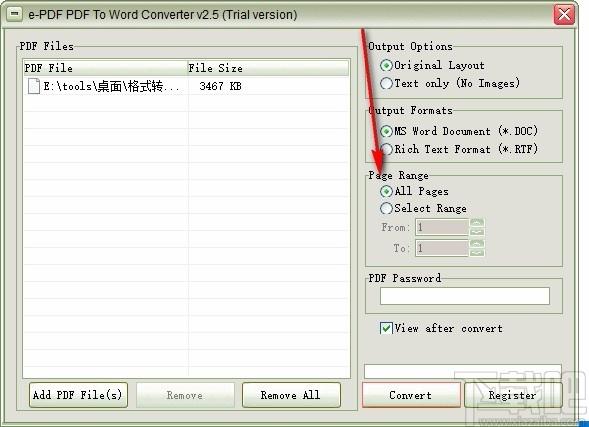
Task: Close the PDF To Word Converter window
Action: tap(564, 15)
